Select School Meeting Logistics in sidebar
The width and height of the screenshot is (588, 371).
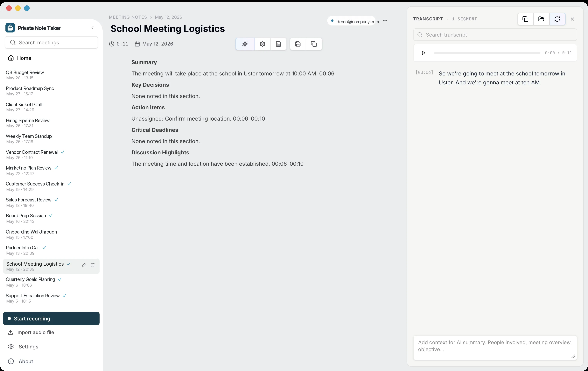51,266
